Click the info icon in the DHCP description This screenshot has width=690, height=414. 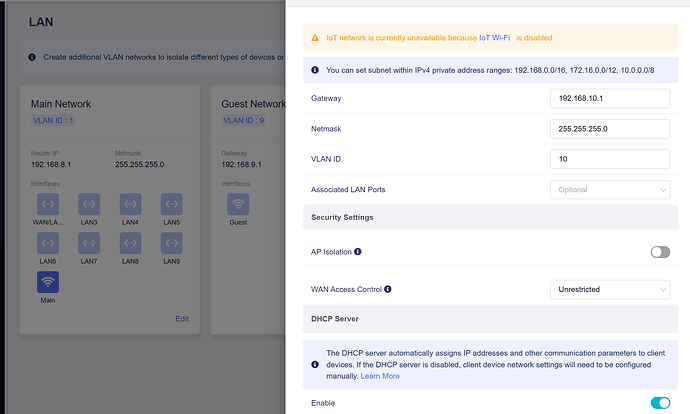click(315, 364)
